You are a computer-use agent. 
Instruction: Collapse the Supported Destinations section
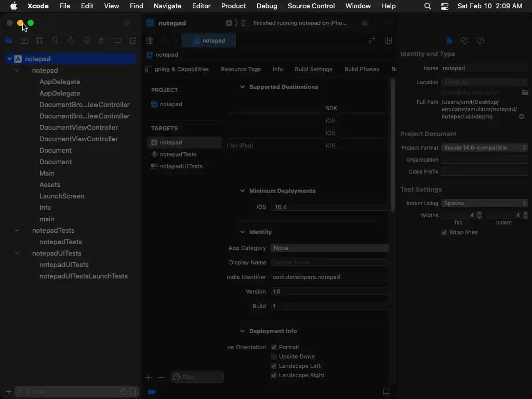242,87
